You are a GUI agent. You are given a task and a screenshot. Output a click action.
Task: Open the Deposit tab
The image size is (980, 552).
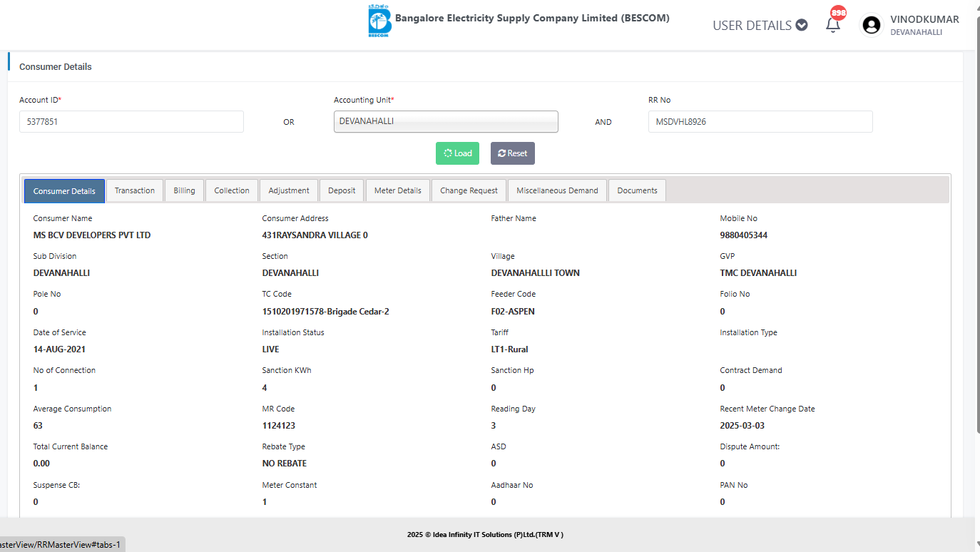tap(342, 190)
